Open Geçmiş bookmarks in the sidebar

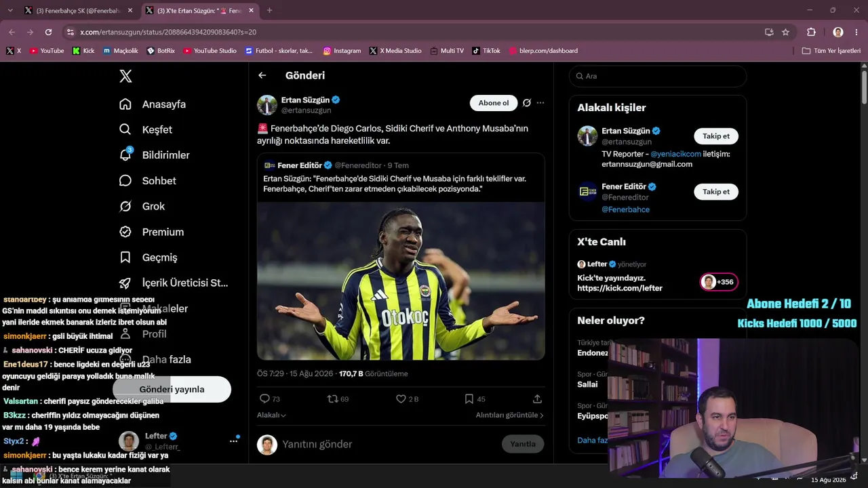coord(148,258)
